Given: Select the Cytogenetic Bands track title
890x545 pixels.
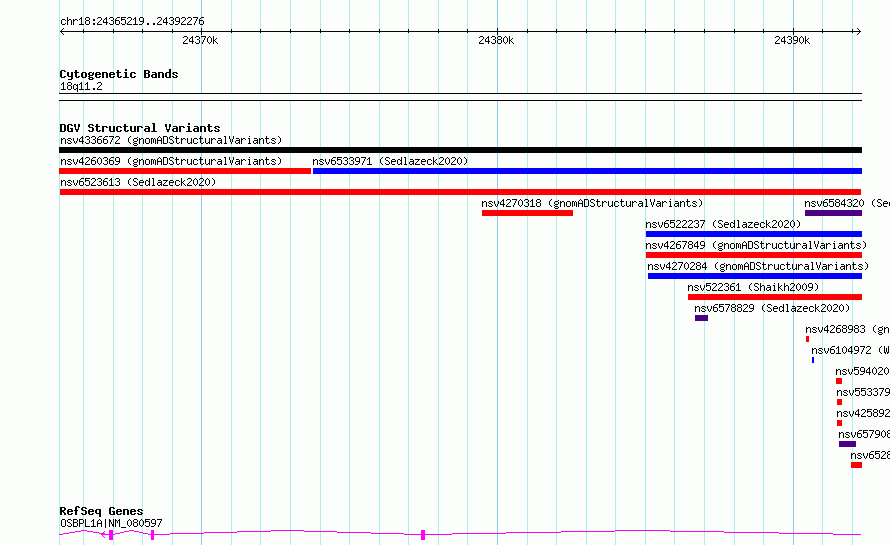Looking at the screenshot, I should 119,74.
